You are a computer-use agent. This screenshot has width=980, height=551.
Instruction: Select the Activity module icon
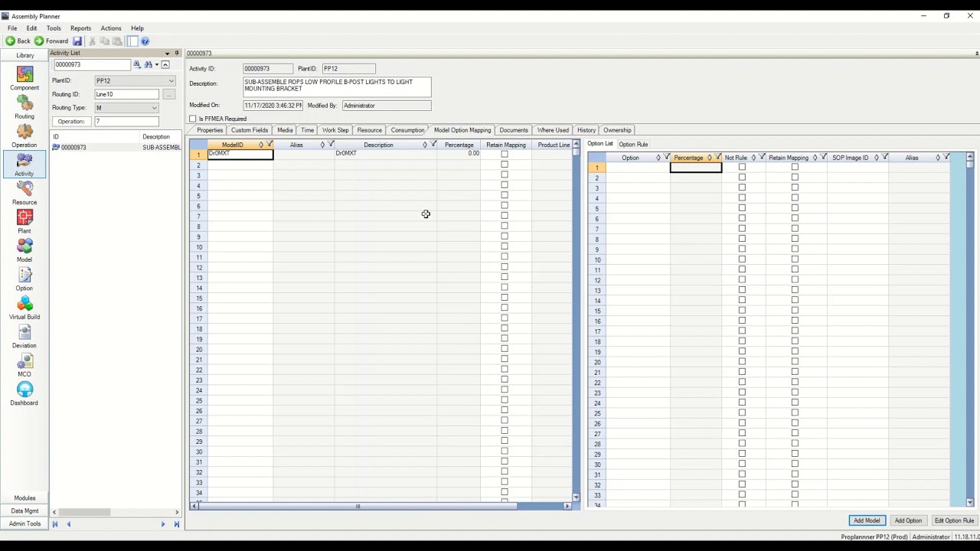click(24, 164)
